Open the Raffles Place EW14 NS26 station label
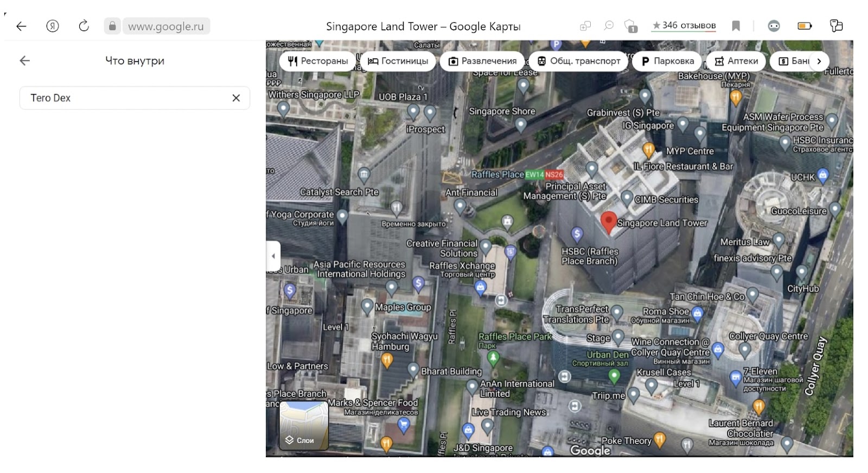 click(517, 174)
